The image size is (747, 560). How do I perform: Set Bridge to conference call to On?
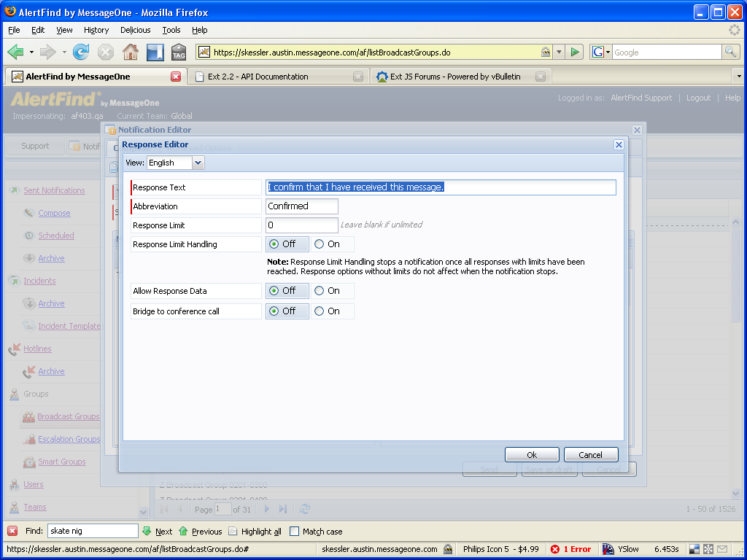(x=320, y=311)
